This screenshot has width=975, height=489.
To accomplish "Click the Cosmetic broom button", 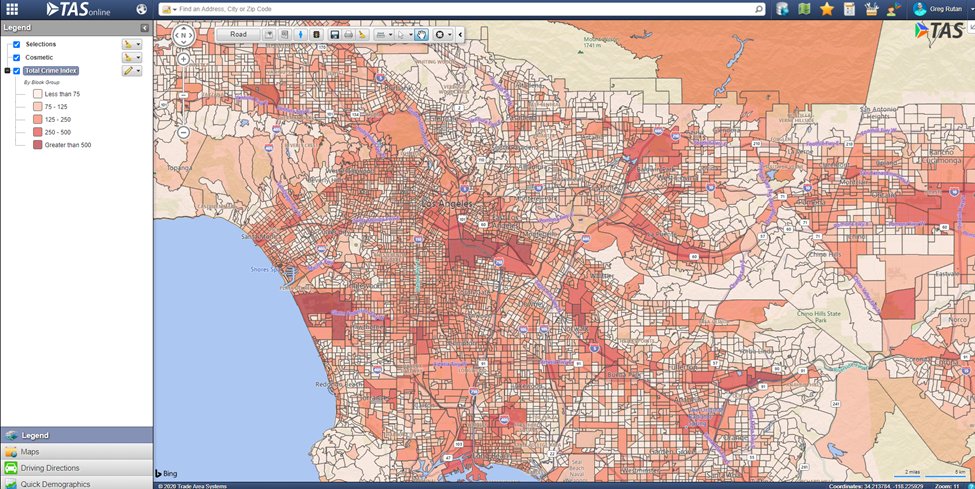I will click(128, 57).
